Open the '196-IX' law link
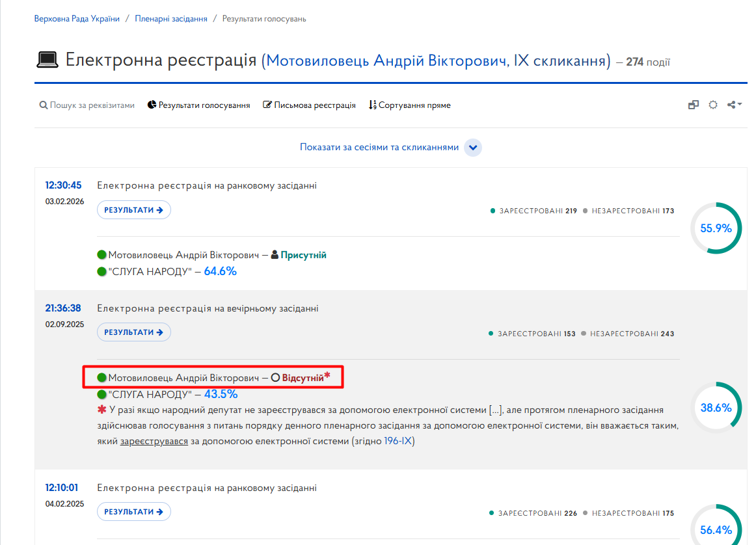 398,441
